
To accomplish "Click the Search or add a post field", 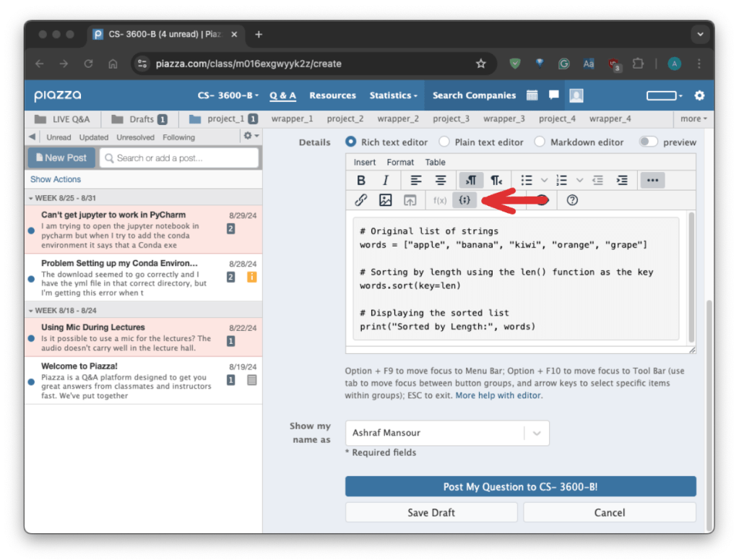I will [x=179, y=158].
